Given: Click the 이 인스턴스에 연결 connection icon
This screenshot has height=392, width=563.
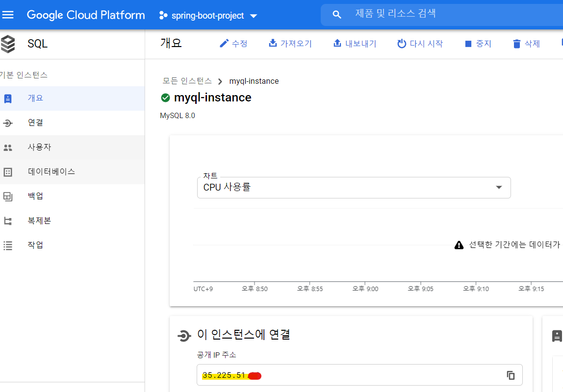Looking at the screenshot, I should [184, 336].
